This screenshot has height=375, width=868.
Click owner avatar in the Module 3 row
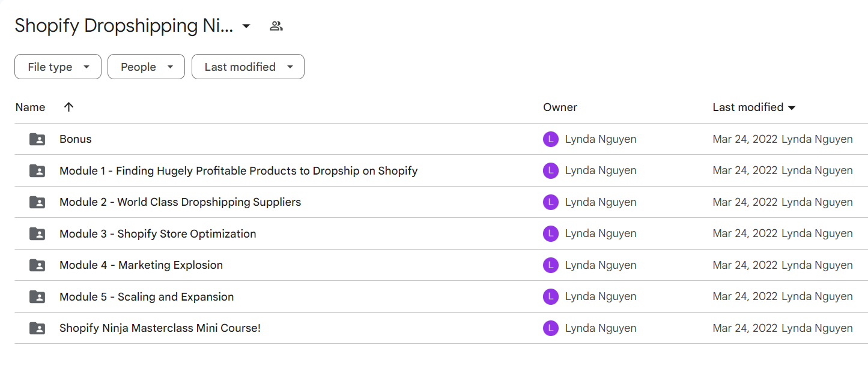pos(551,234)
